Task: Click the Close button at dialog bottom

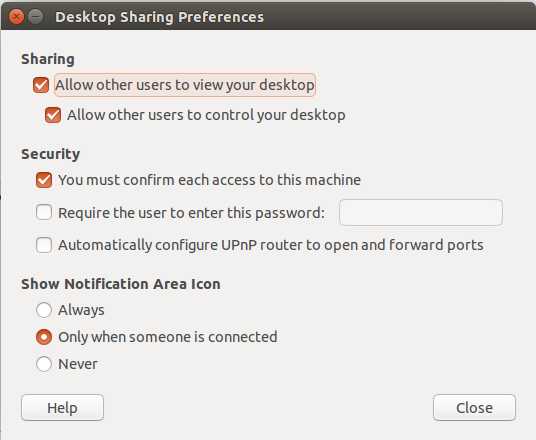Action: click(x=474, y=408)
